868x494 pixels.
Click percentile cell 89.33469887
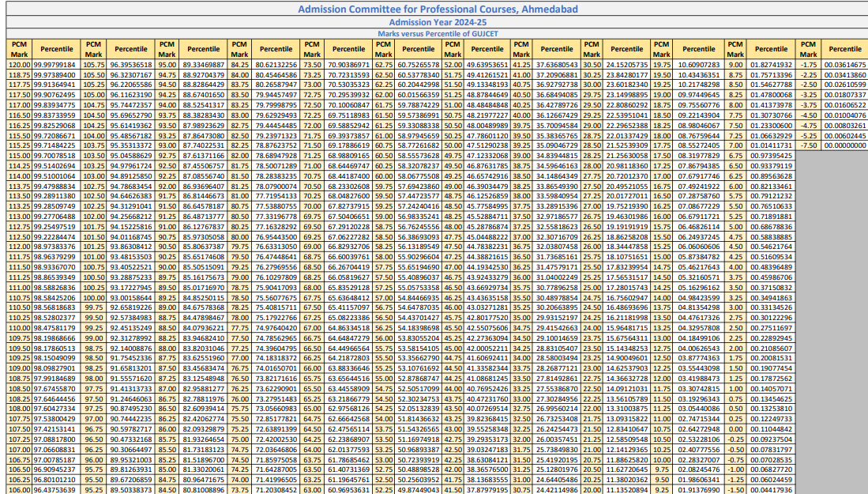[203, 65]
